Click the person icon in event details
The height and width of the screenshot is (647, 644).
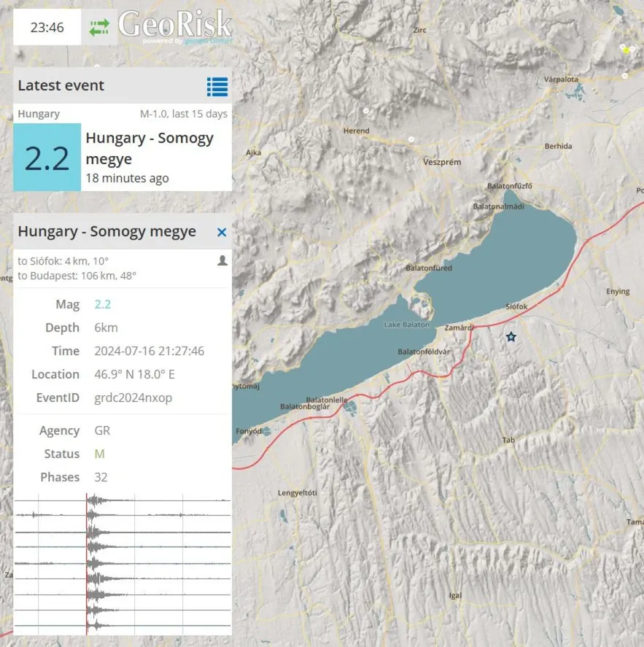point(222,260)
